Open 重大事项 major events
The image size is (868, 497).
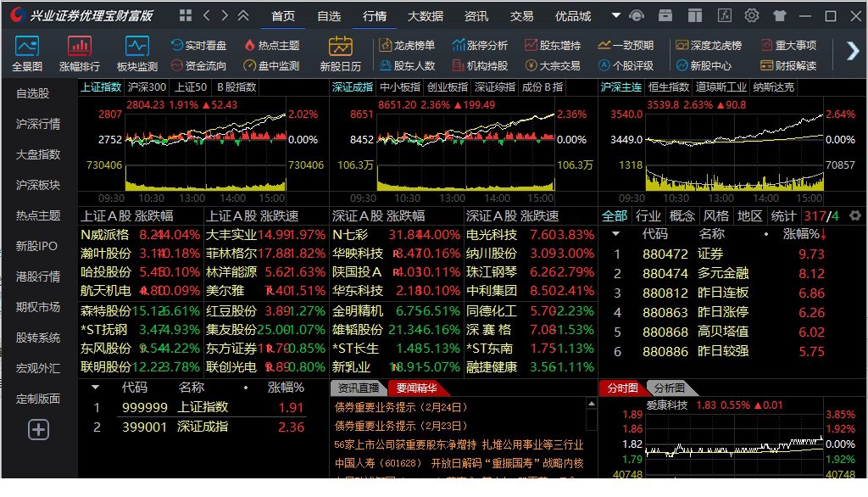click(x=789, y=46)
